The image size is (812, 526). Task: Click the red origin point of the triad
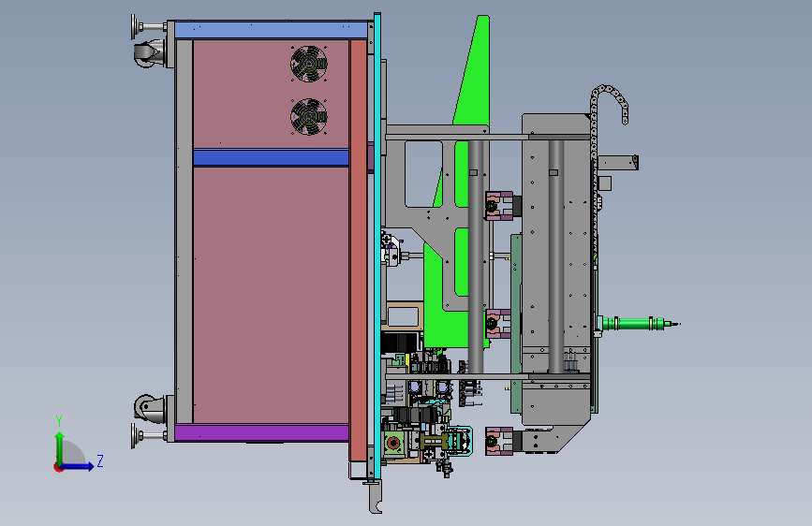(58, 467)
